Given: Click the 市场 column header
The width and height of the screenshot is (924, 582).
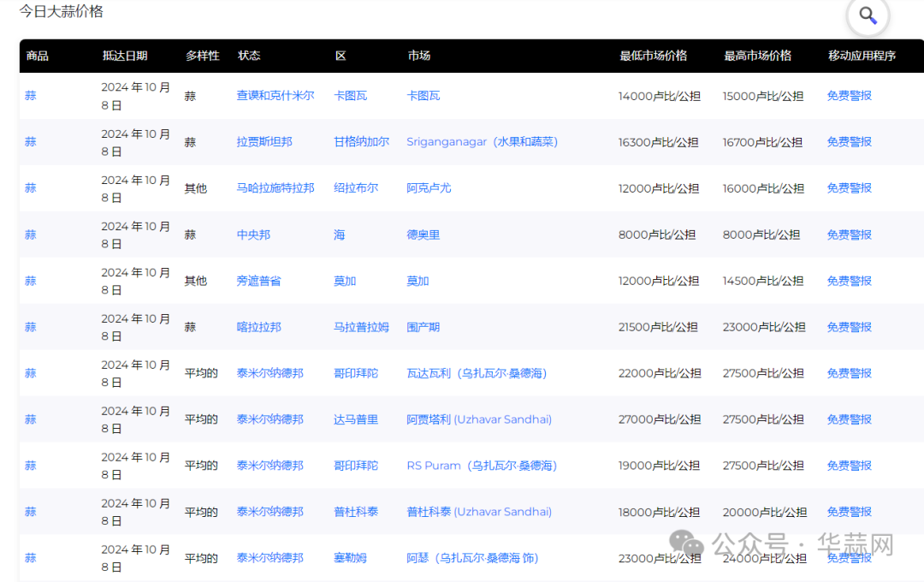Looking at the screenshot, I should [x=419, y=56].
